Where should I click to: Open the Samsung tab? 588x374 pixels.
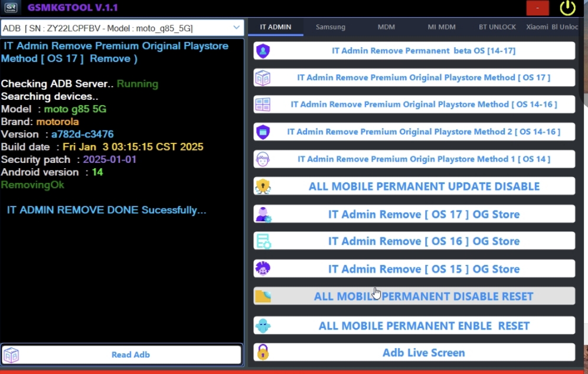pos(331,27)
